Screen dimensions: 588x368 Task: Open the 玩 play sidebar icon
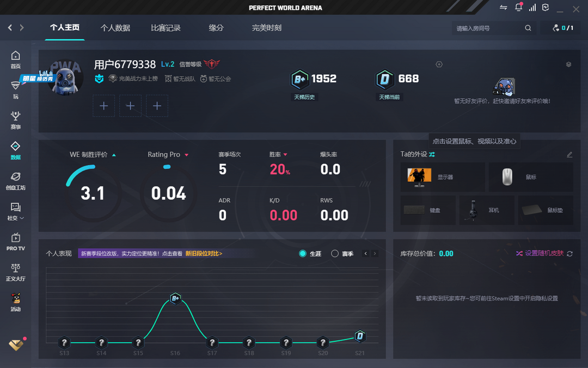pyautogui.click(x=15, y=90)
